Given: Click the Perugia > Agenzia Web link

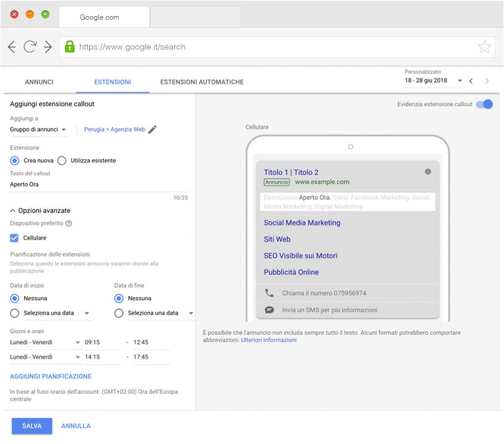Looking at the screenshot, I should click(x=115, y=129).
